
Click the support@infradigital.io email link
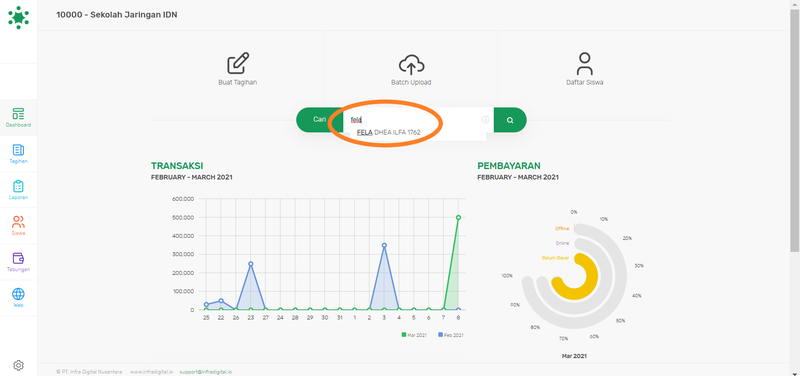[x=206, y=372]
